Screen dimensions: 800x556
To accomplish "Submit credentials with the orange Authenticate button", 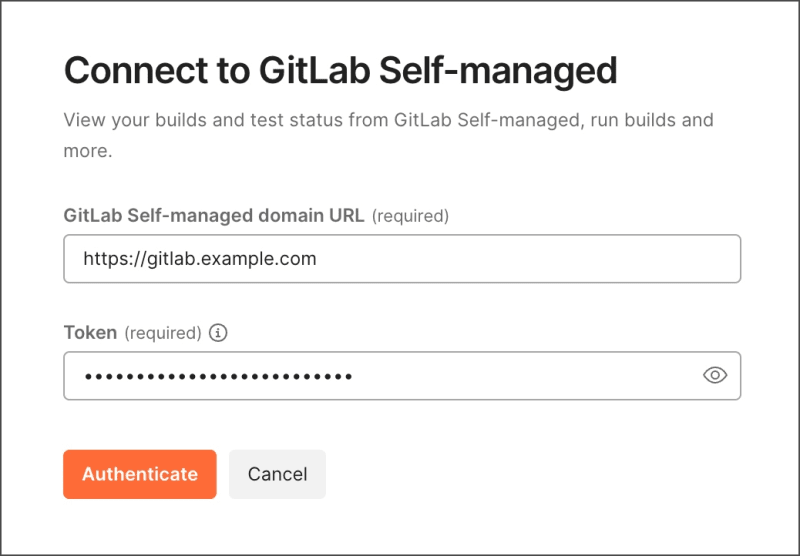I will point(140,474).
